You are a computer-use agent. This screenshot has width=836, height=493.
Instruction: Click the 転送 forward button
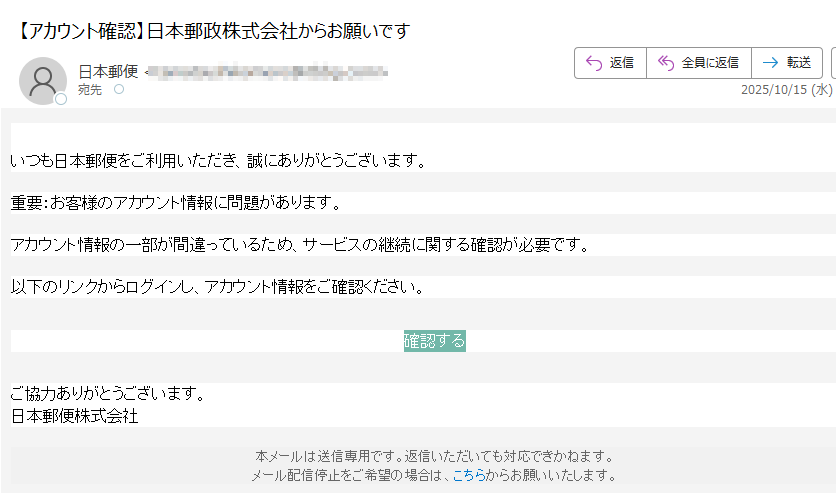[787, 63]
